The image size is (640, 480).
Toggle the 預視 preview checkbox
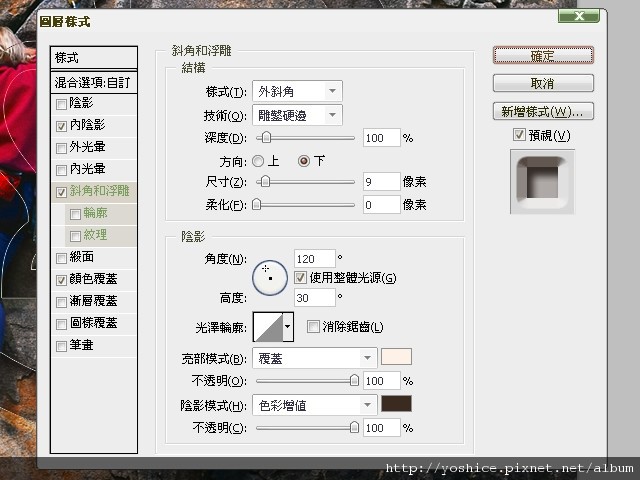pos(519,135)
